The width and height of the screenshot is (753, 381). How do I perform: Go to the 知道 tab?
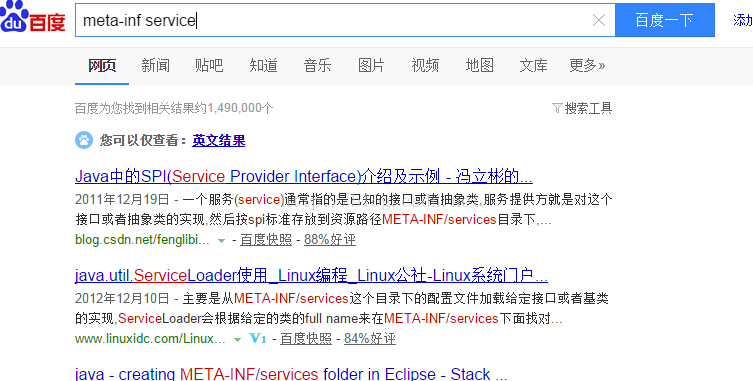click(263, 65)
